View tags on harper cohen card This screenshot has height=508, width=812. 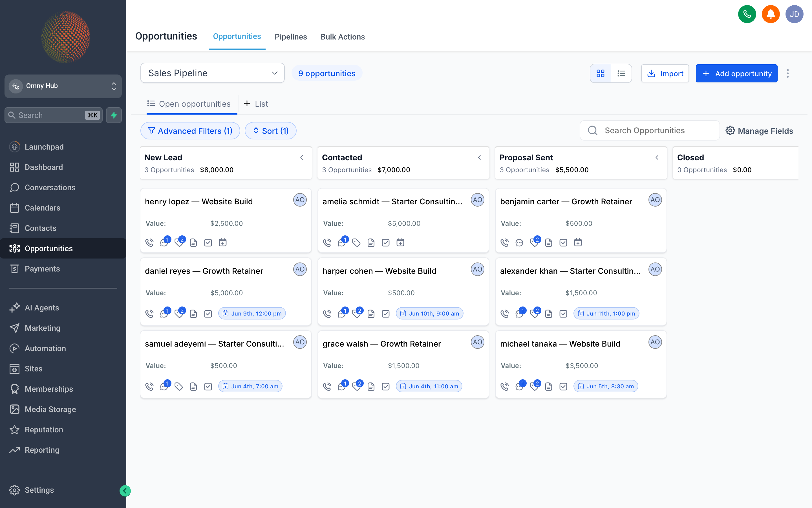point(356,314)
